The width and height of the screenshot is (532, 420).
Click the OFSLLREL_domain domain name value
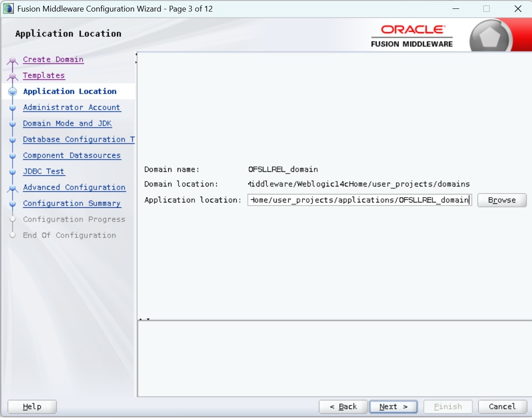[283, 169]
